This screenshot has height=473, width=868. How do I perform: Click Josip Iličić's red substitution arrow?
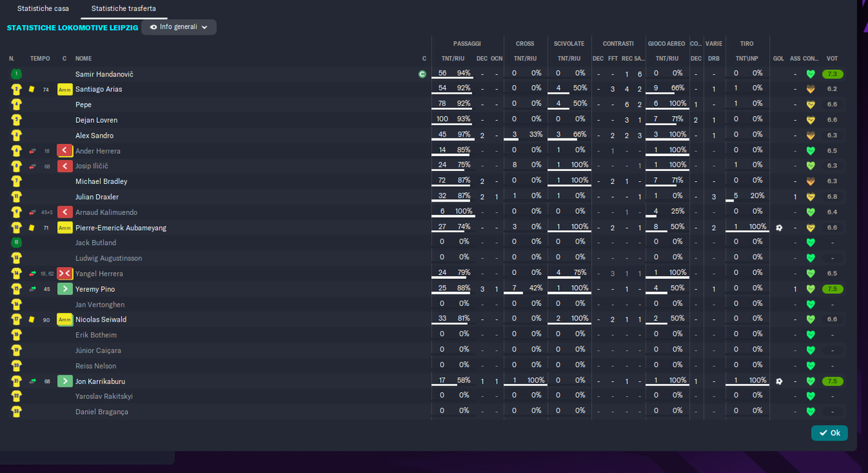click(65, 166)
